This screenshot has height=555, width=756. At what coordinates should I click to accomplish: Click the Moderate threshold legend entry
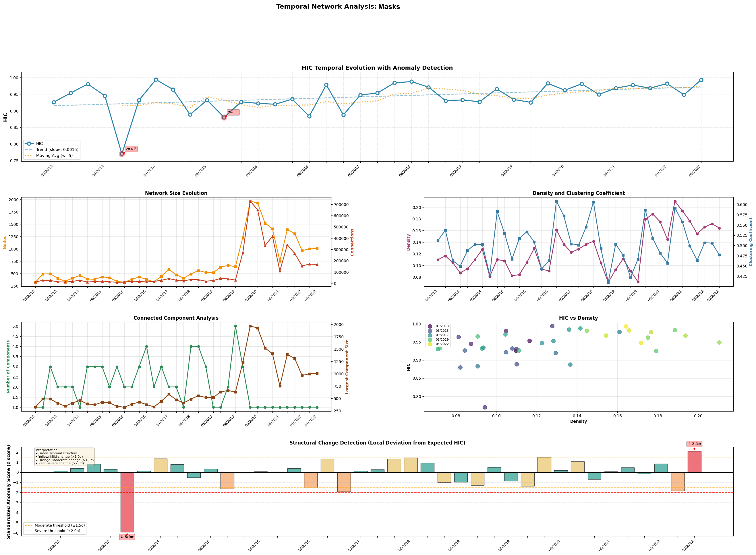tap(59, 525)
